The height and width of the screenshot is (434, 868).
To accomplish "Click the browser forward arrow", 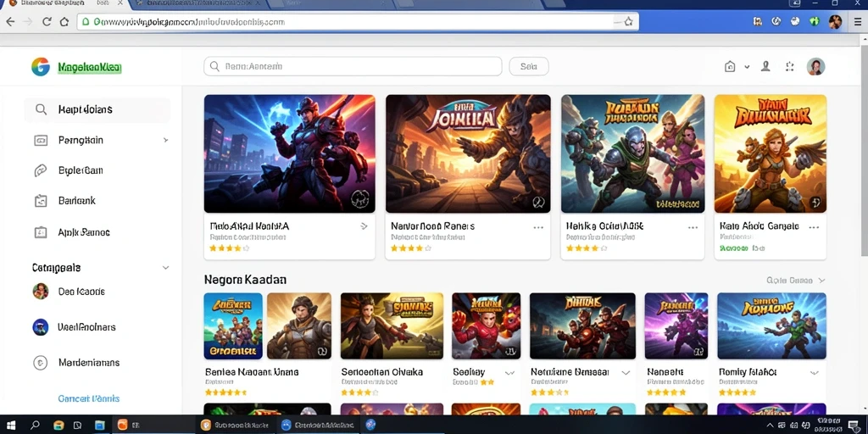I will pos(28,22).
